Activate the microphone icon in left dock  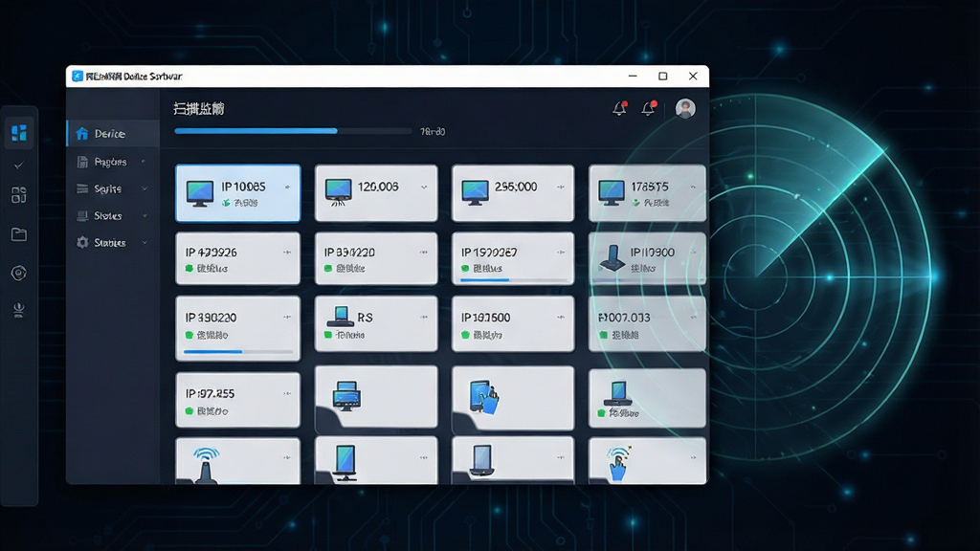(19, 311)
